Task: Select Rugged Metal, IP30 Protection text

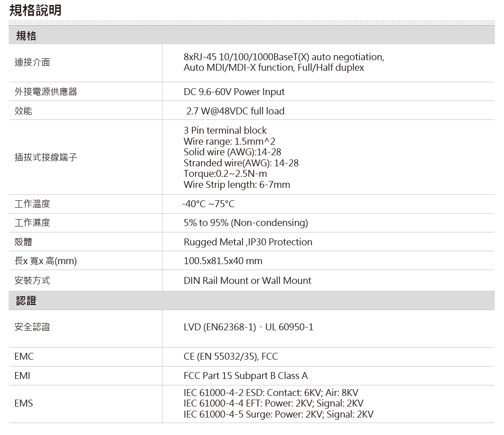Action: point(248,242)
